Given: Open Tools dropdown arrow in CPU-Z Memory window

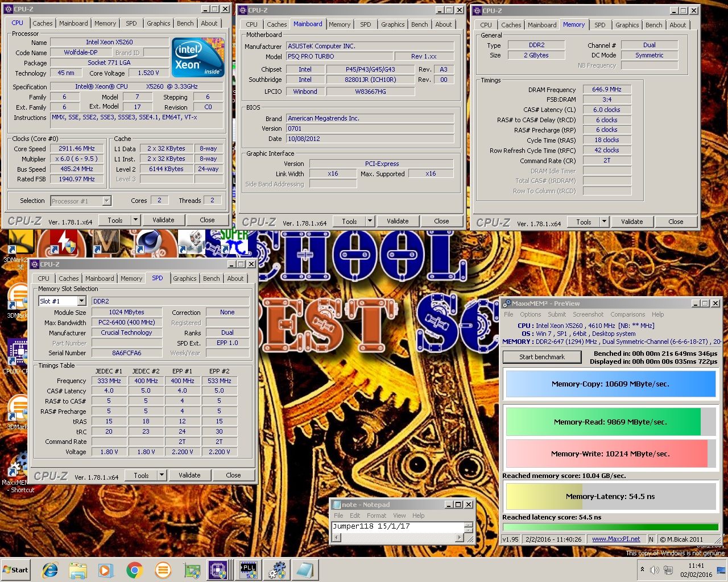Looking at the screenshot, I should (604, 222).
